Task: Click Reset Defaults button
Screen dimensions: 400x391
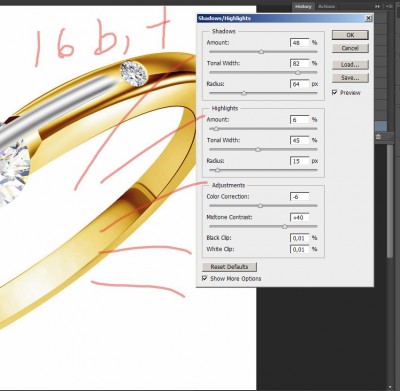Action: point(229,267)
